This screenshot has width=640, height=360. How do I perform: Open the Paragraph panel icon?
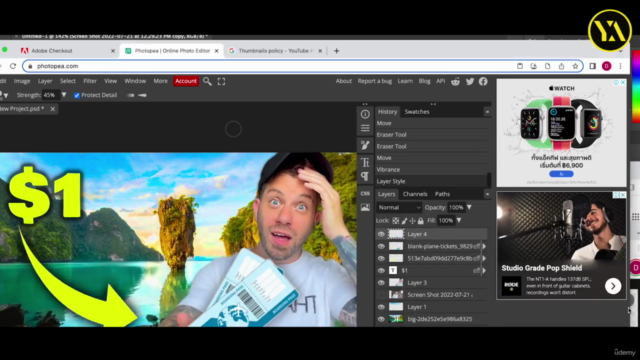(365, 176)
